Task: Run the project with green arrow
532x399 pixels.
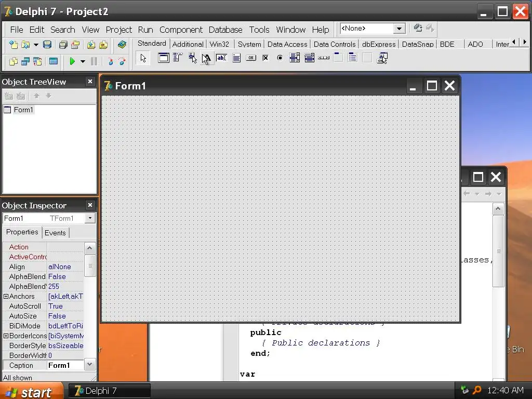Action: [x=72, y=61]
